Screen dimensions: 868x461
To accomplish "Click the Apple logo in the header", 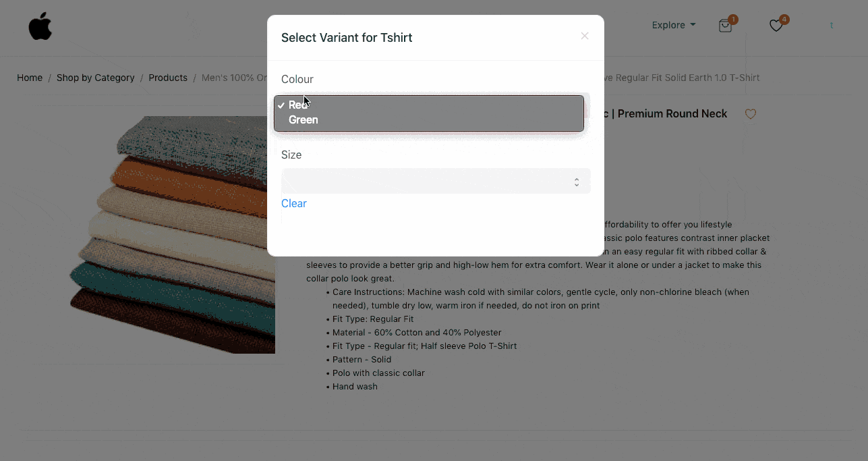I will click(x=40, y=26).
